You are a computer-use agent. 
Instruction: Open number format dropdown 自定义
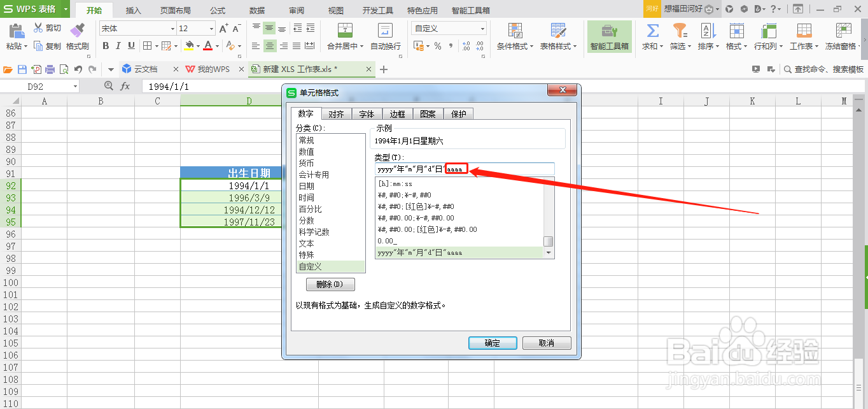[482, 29]
